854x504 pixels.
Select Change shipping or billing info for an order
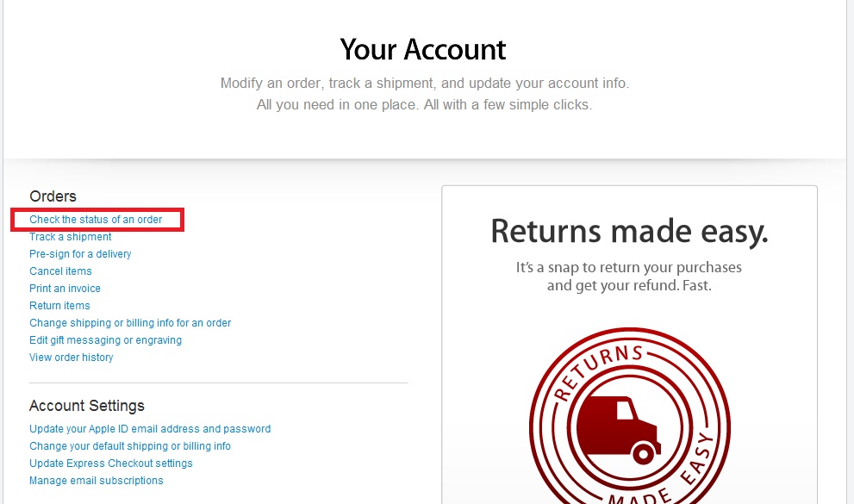click(x=130, y=323)
